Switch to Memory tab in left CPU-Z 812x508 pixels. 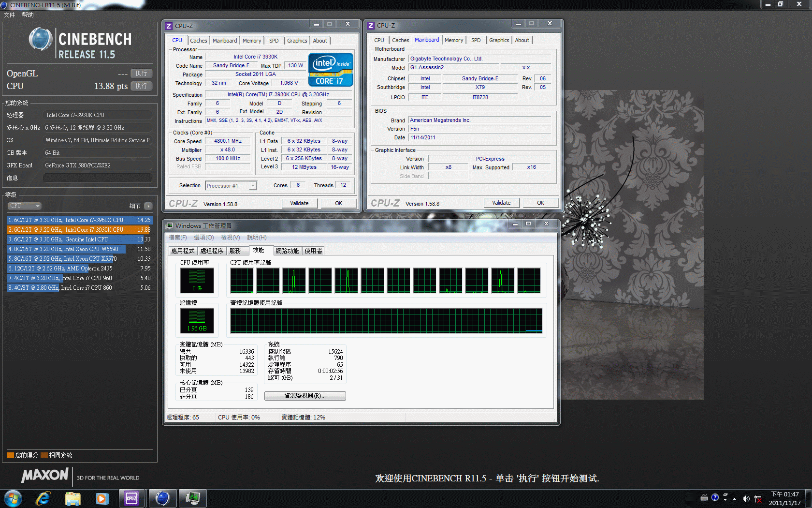point(252,41)
